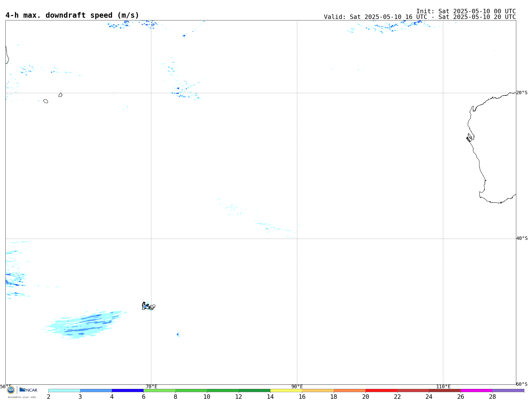Viewport: 532px width, 400px height.
Task: Click the 40°S latitude label
Action: pos(522,238)
